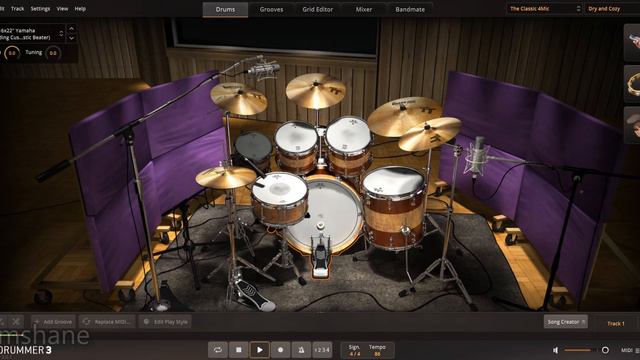Image resolution: width=640 pixels, height=360 pixels.
Task: Arm recording with the record button
Action: point(280,350)
